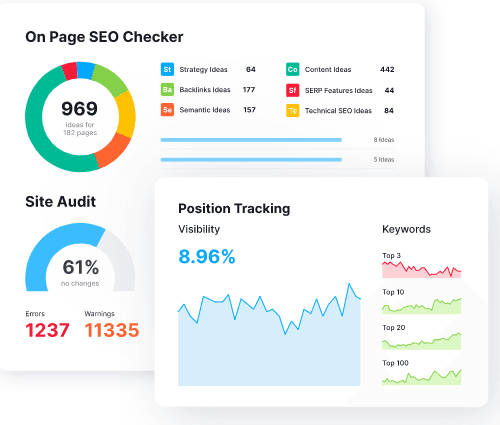
Task: Select the Technical SEO Ideas label
Action: [338, 111]
